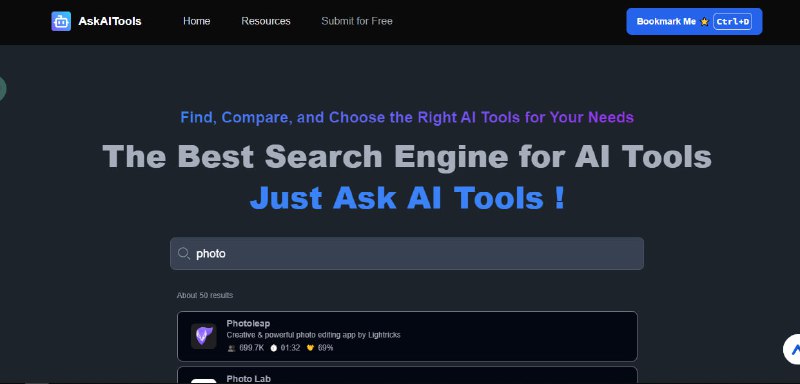This screenshot has width=800, height=384.
Task: Click the teal circle at left edge
Action: coord(3,88)
